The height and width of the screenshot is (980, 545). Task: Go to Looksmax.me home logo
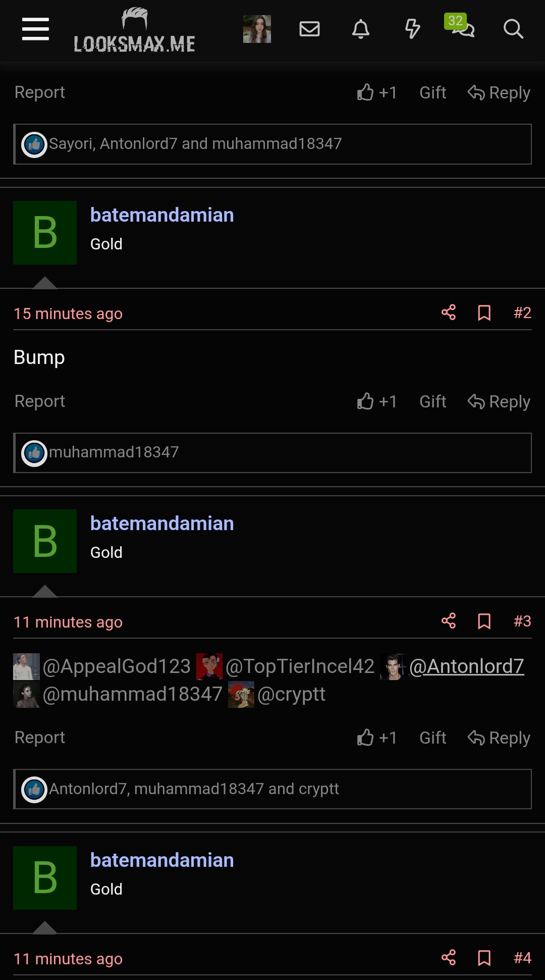[x=134, y=30]
